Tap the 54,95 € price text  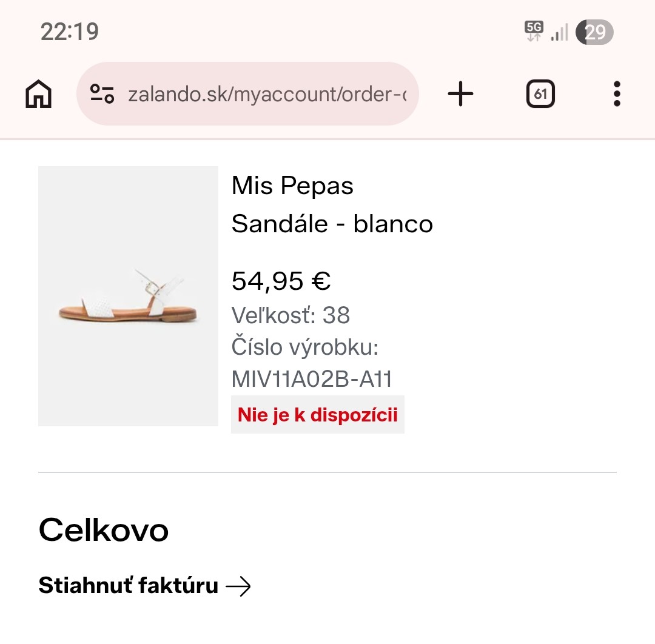281,281
